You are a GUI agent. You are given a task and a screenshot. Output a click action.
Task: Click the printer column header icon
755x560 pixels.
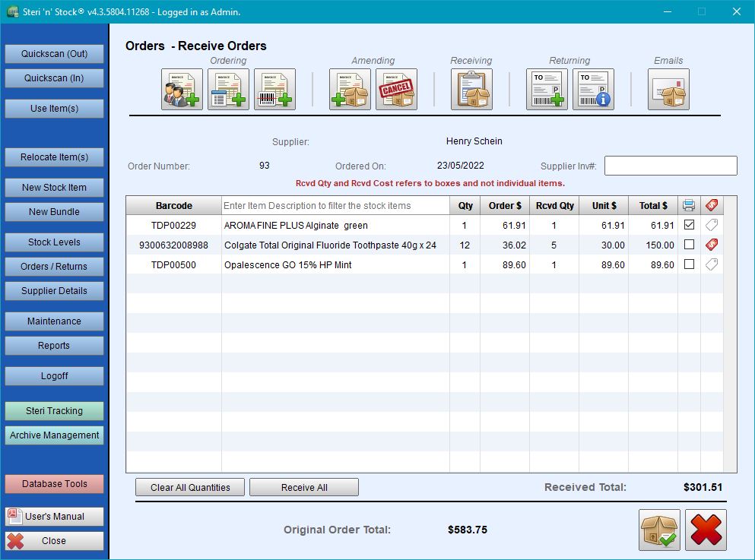click(689, 205)
